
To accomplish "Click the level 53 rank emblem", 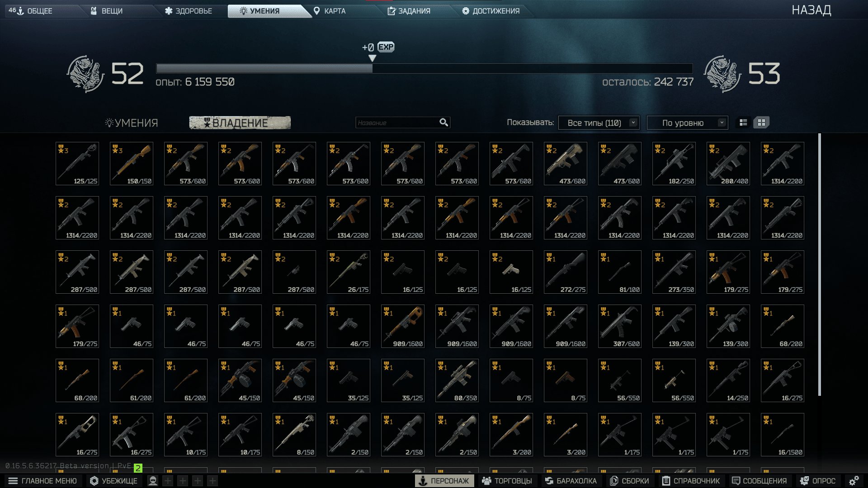I will point(722,74).
